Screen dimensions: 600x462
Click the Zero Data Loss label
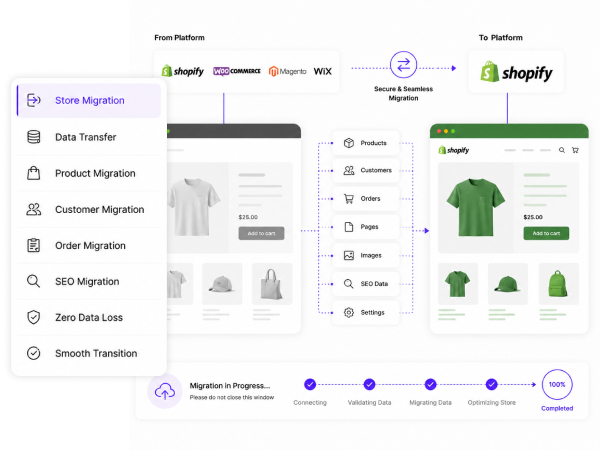tap(89, 317)
